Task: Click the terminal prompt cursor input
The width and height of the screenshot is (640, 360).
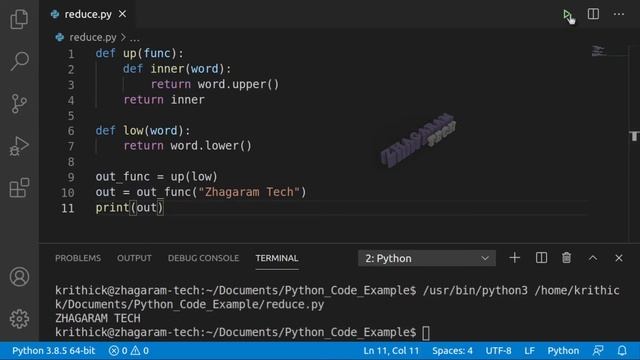Action: point(426,333)
